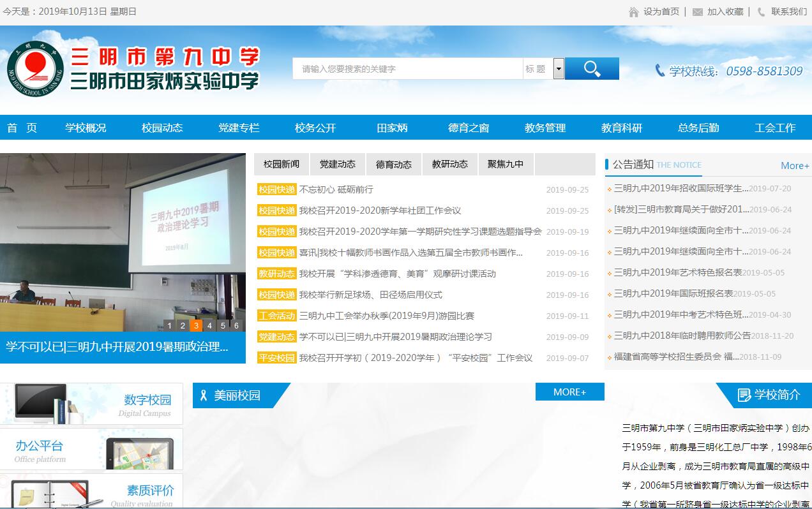This screenshot has height=509, width=812.
Task: Open the 素质评价 banner
Action: [91, 491]
